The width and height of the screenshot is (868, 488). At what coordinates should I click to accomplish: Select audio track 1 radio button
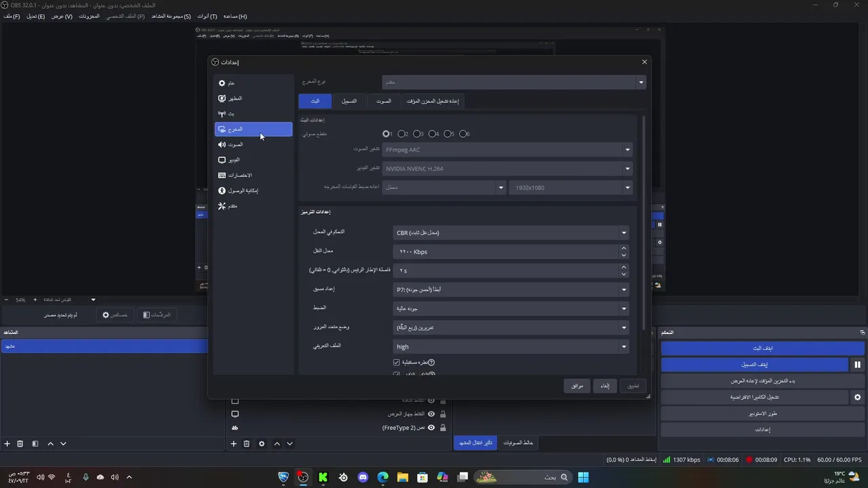tap(387, 134)
